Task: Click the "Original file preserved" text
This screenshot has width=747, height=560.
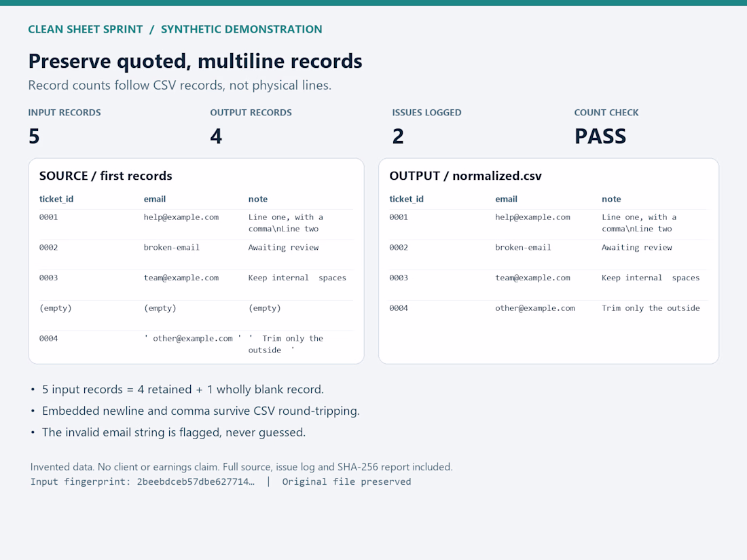Action: coord(346,482)
